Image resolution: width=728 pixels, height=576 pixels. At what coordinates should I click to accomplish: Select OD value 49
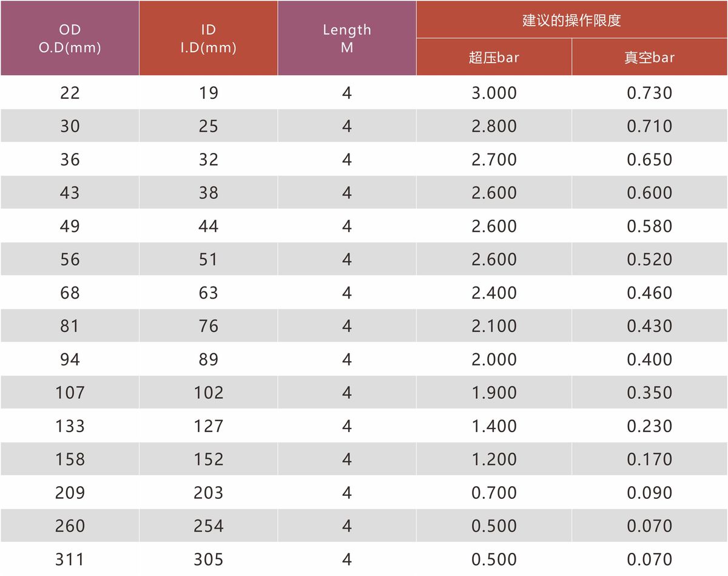(x=70, y=226)
